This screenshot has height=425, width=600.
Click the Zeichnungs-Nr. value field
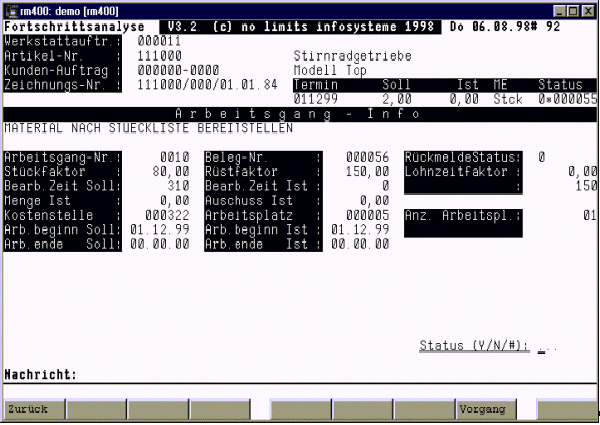pos(195,86)
